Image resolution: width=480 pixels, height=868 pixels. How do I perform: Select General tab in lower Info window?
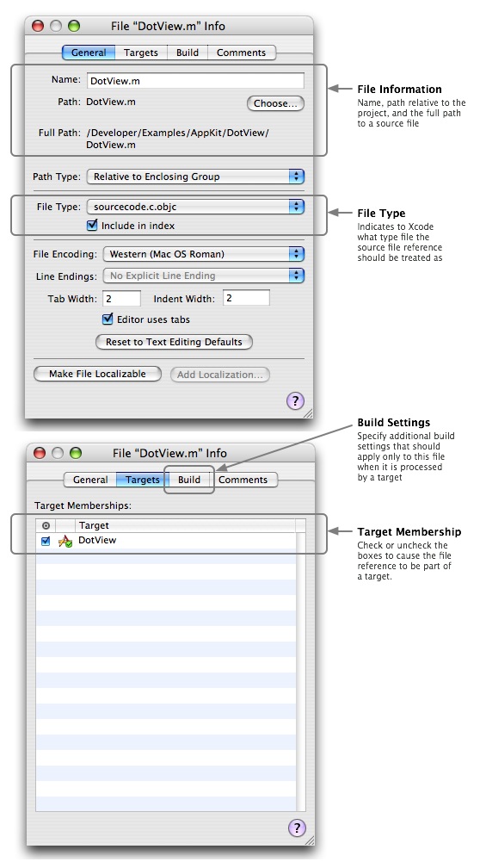coord(90,480)
